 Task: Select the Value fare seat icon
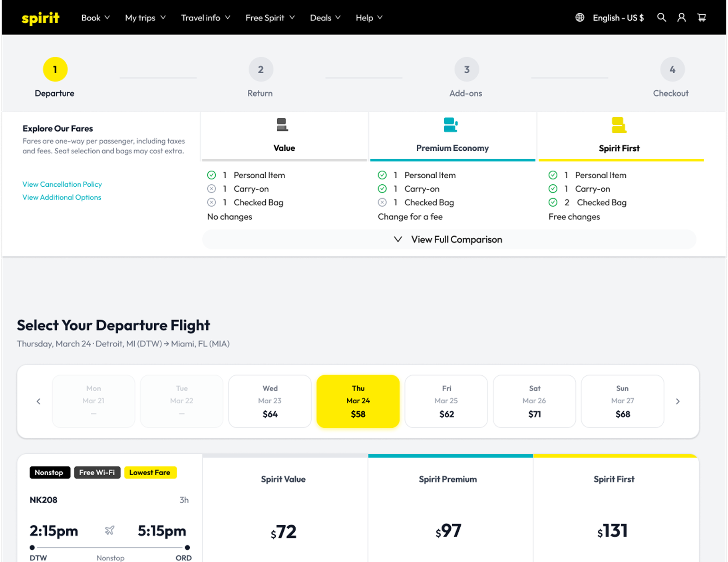pyautogui.click(x=282, y=125)
